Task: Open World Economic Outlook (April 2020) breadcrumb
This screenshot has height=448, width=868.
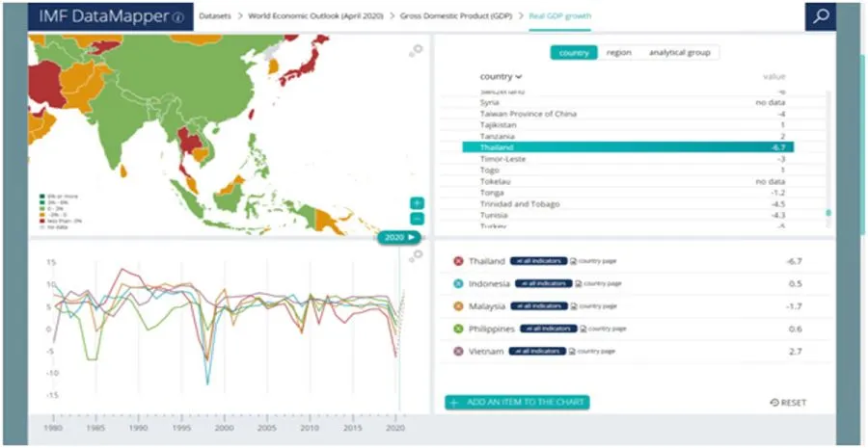Action: [x=318, y=17]
